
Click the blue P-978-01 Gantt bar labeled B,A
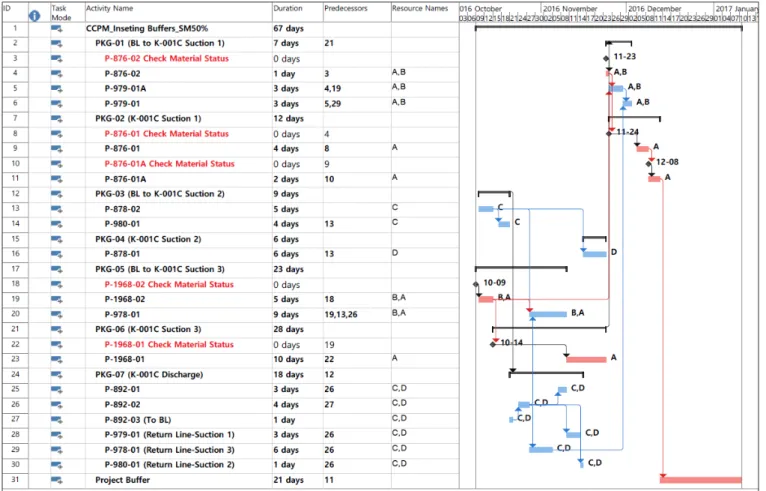tap(549, 314)
